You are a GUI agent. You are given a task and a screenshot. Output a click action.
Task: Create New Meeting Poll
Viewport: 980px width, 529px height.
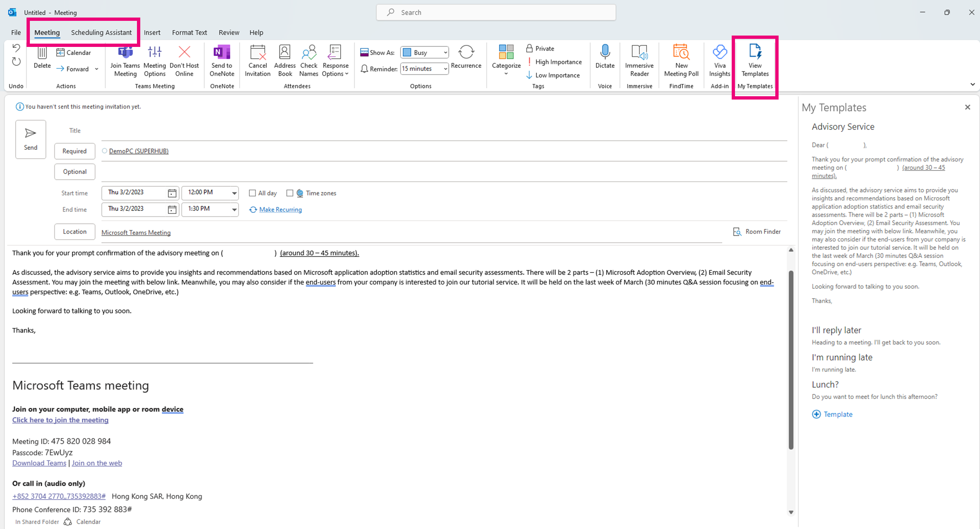(x=681, y=61)
